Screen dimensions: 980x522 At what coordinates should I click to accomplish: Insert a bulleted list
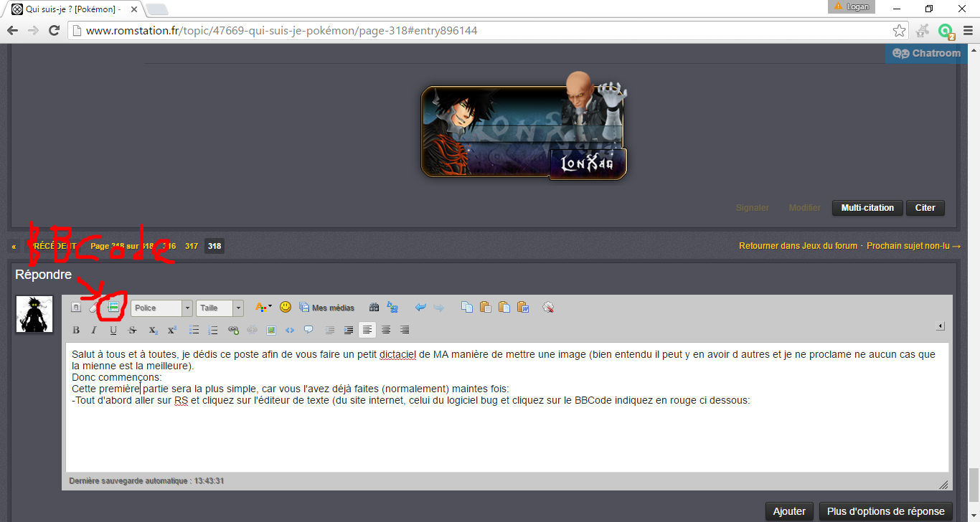(x=194, y=330)
